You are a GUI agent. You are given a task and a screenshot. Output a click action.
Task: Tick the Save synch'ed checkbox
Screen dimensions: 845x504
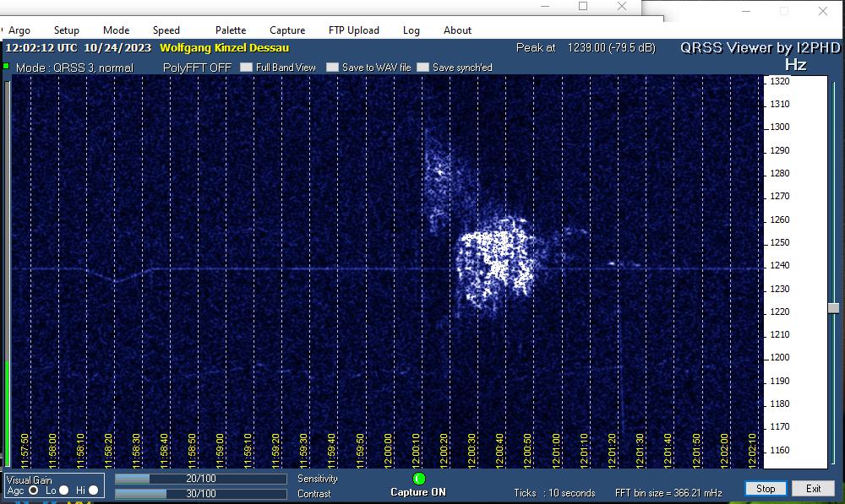[423, 68]
